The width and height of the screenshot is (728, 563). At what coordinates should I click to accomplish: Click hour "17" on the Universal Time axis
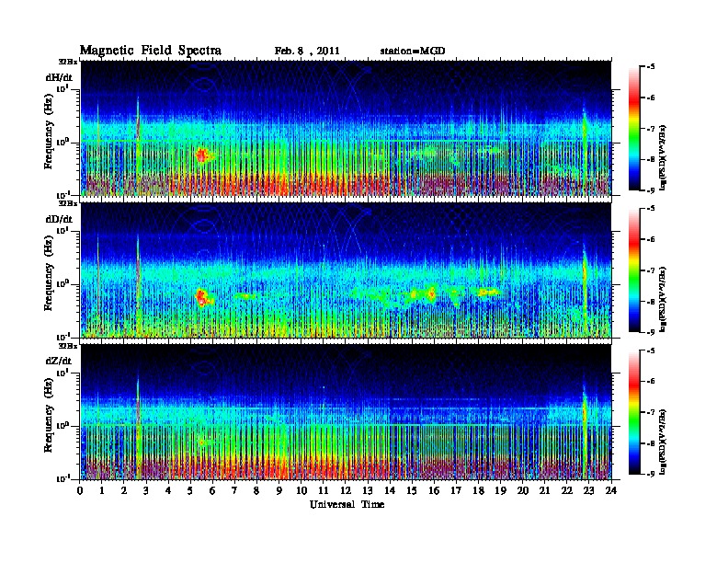click(x=456, y=490)
